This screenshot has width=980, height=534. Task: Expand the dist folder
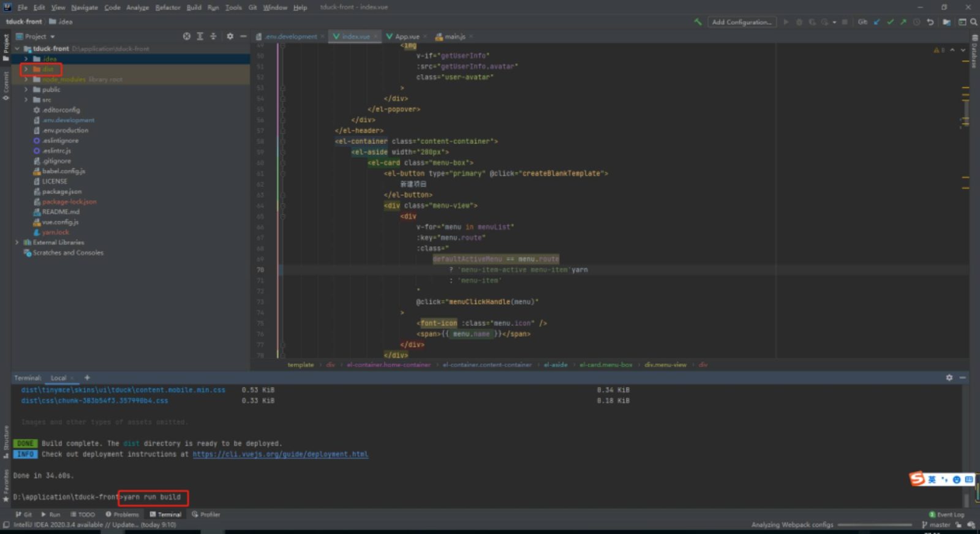pyautogui.click(x=26, y=69)
